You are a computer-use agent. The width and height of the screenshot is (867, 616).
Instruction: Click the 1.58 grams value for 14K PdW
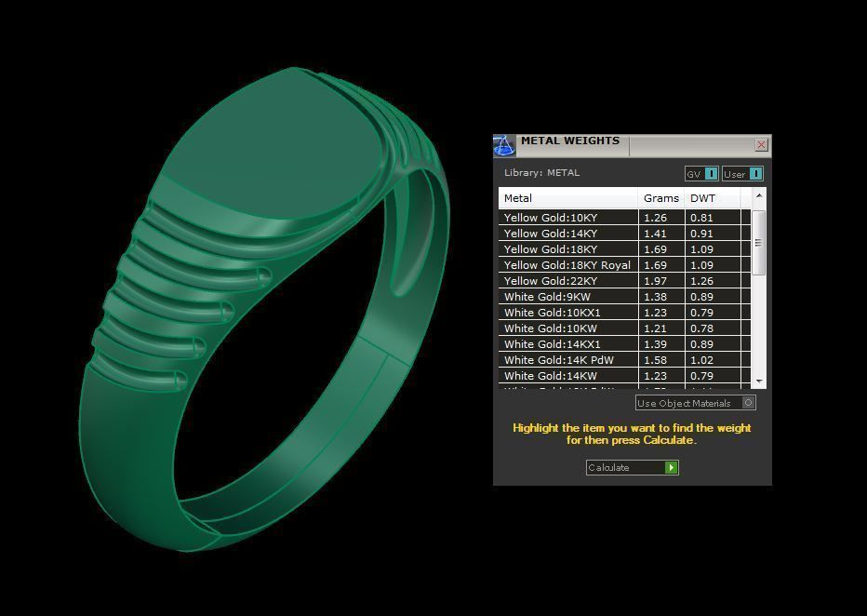(655, 360)
